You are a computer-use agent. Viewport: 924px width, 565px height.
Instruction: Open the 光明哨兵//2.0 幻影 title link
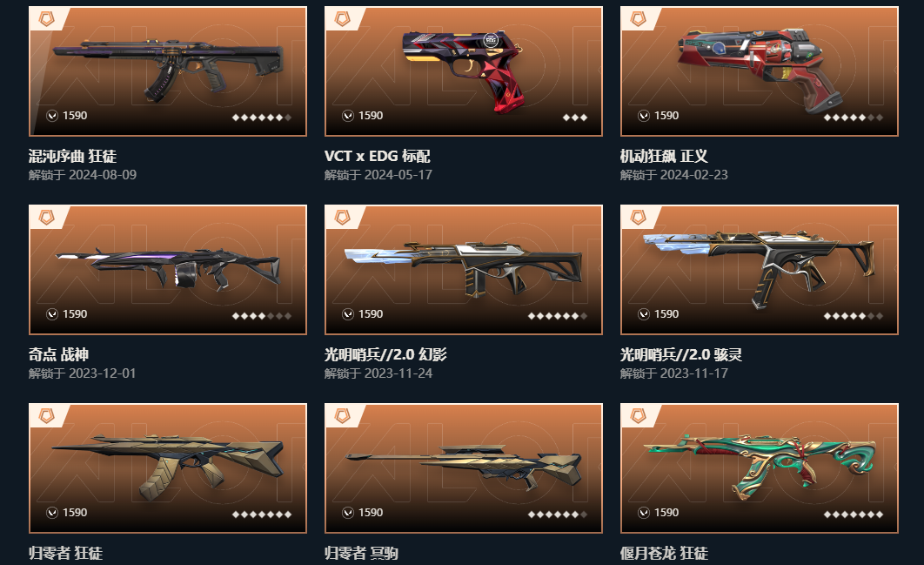tap(385, 354)
